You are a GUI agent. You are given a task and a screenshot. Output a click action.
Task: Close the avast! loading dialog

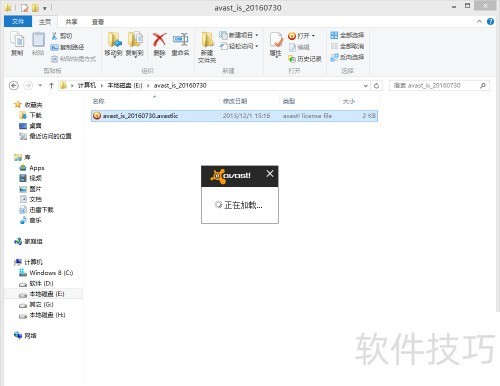[x=270, y=173]
